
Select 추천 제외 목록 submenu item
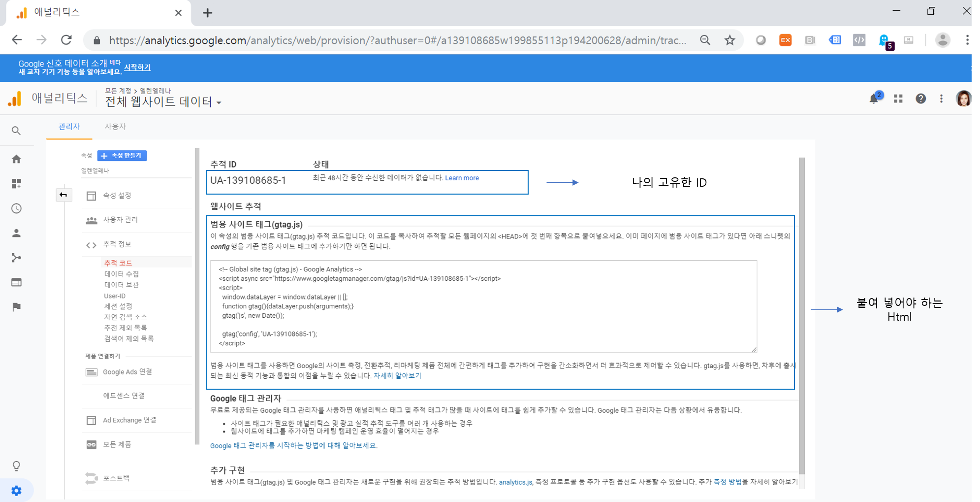(x=126, y=328)
